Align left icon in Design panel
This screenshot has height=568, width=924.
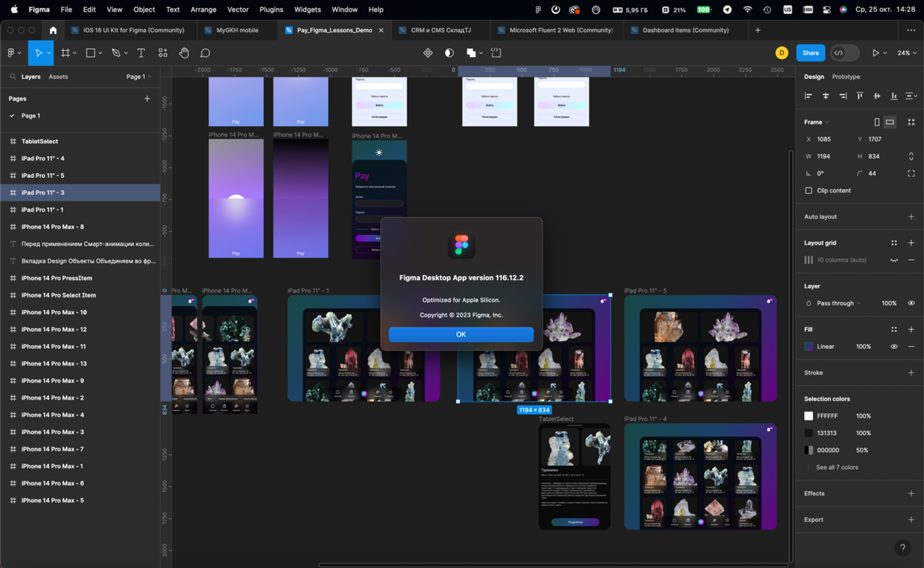808,96
